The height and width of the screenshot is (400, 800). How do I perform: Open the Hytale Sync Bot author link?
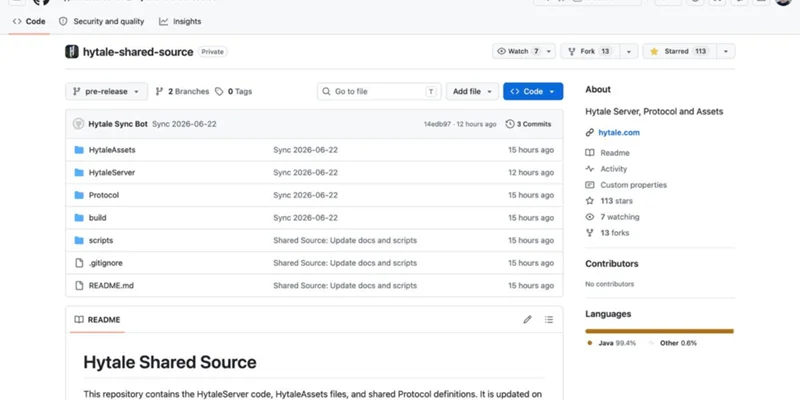point(118,124)
